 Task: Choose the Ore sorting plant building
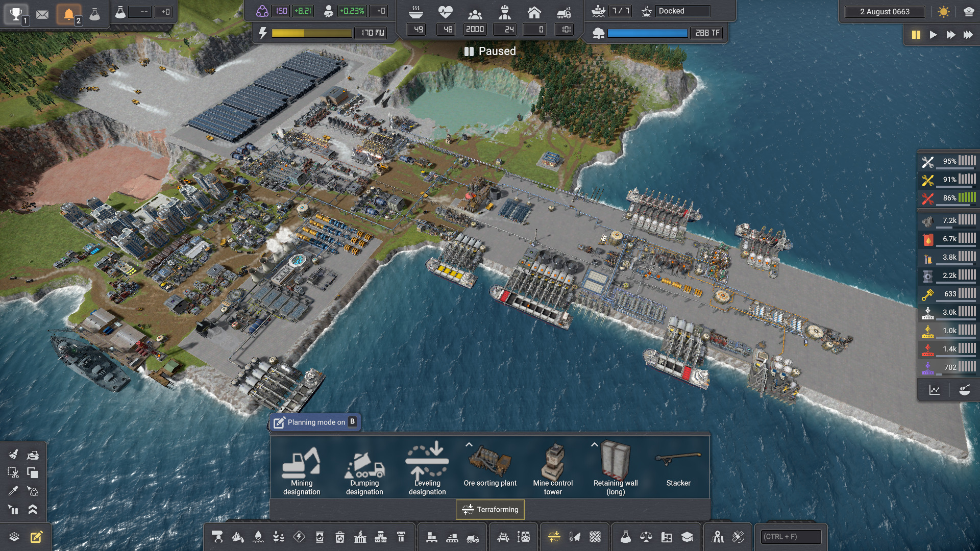(490, 468)
